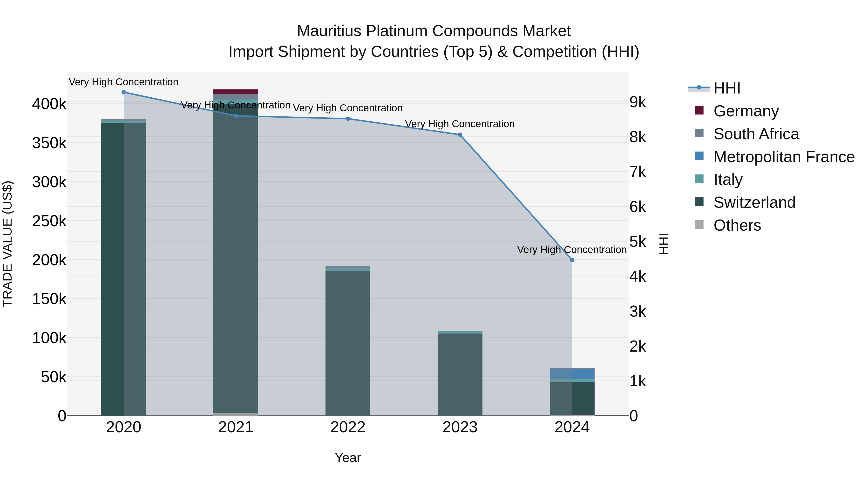The image size is (868, 488).
Task: Click the 2020 Very High Concentration annotation
Action: pos(124,82)
